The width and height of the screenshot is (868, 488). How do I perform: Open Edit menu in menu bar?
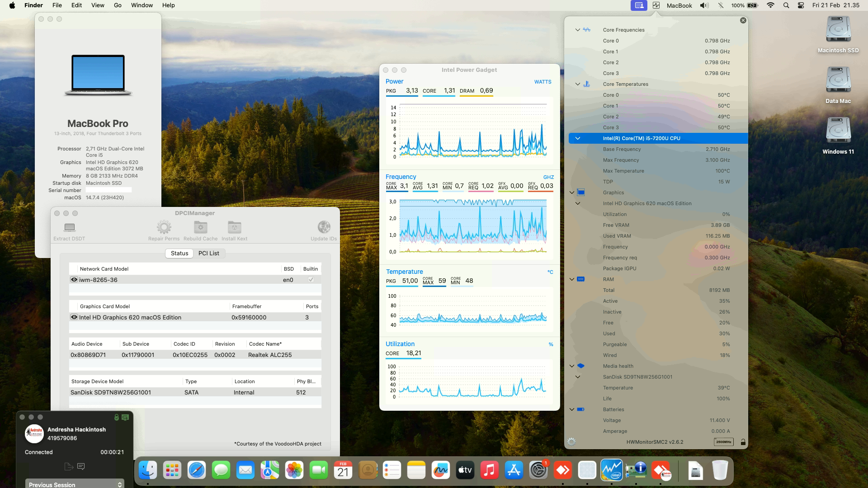point(76,5)
